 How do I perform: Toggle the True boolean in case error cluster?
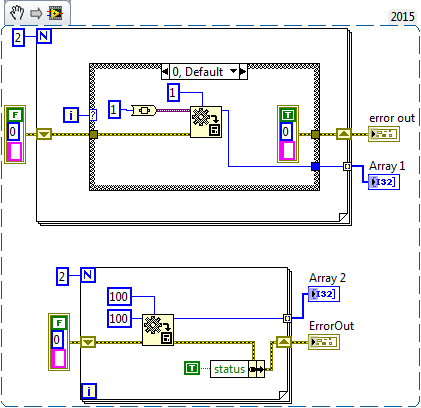[288, 115]
